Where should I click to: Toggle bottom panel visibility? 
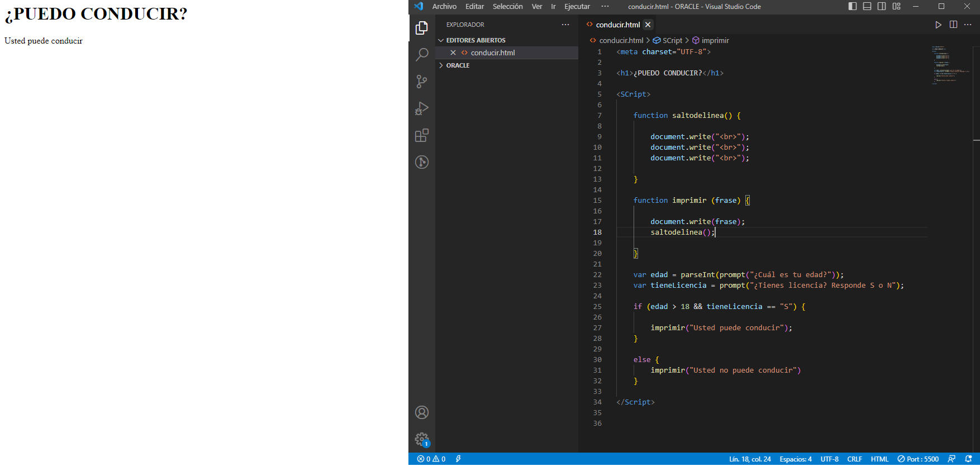point(867,6)
